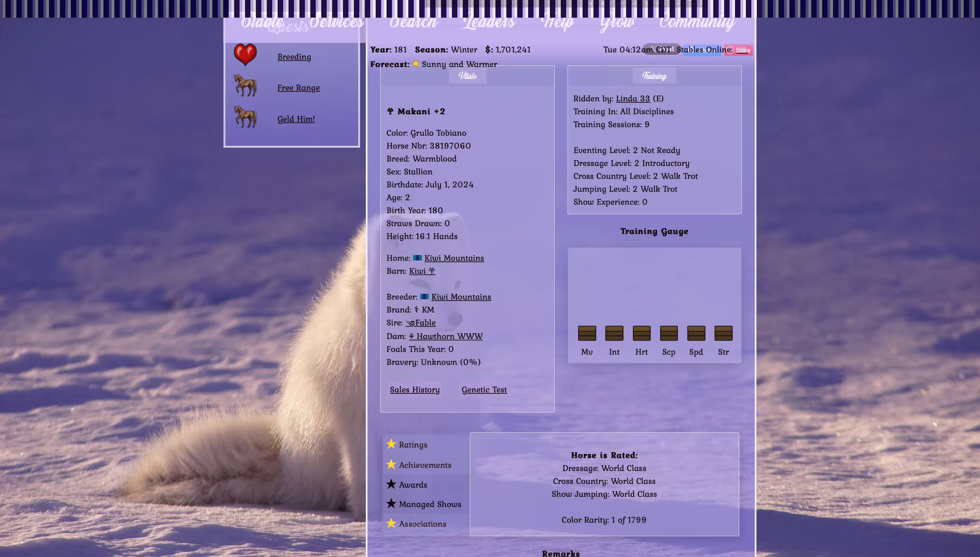This screenshot has height=557, width=980.
Task: Click the 'Remarks' heading
Action: tap(561, 553)
